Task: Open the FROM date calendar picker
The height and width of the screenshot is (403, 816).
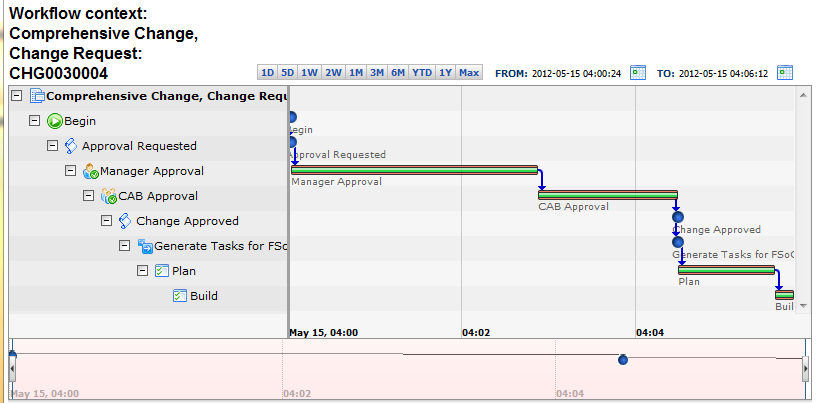Action: (x=638, y=73)
